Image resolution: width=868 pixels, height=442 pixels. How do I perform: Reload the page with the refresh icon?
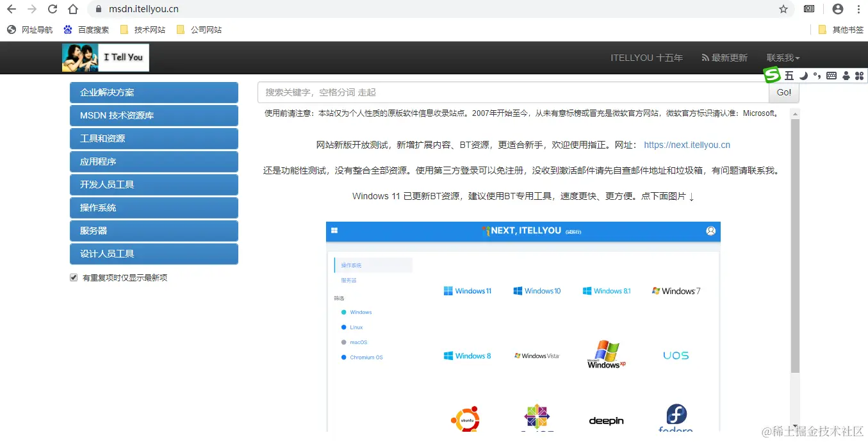click(x=53, y=9)
